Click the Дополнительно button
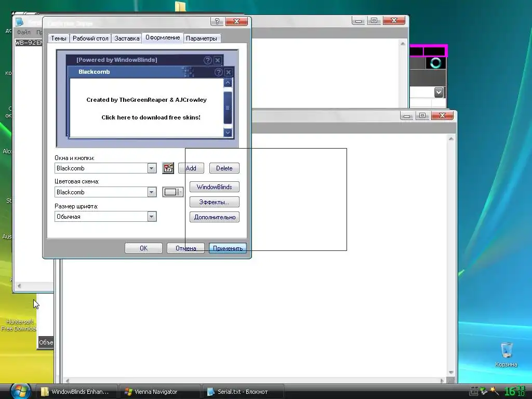Viewport: 532px width, 399px height. click(215, 217)
